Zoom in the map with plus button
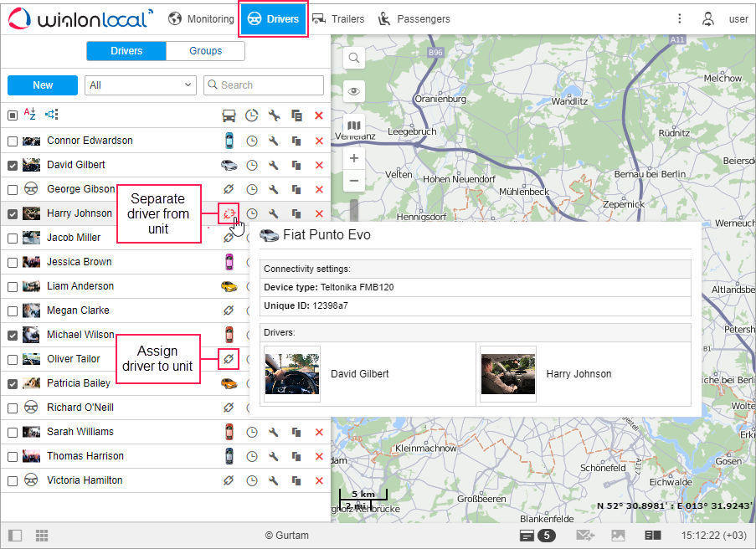756x549 pixels. [x=354, y=158]
